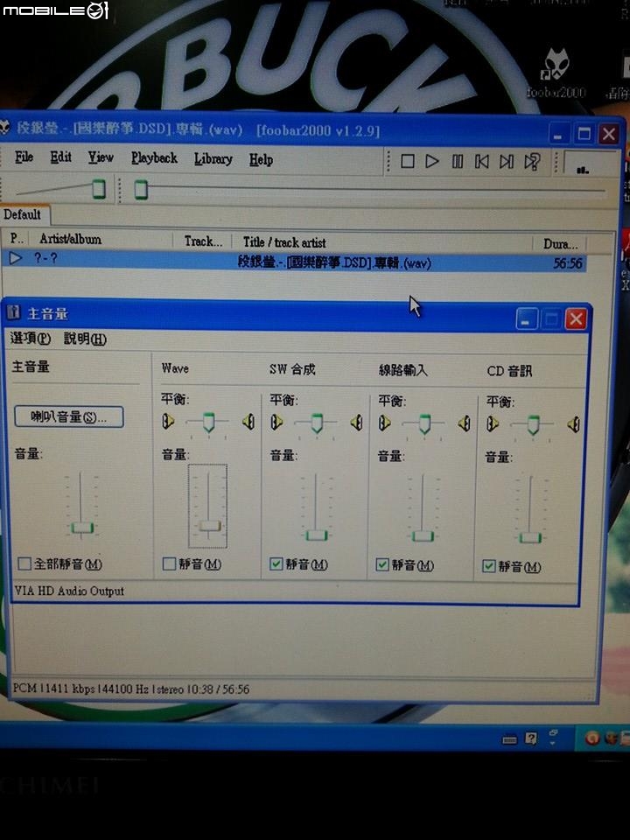Click the 喇叭音量(S)... button
This screenshot has width=630, height=840.
pos(69,416)
